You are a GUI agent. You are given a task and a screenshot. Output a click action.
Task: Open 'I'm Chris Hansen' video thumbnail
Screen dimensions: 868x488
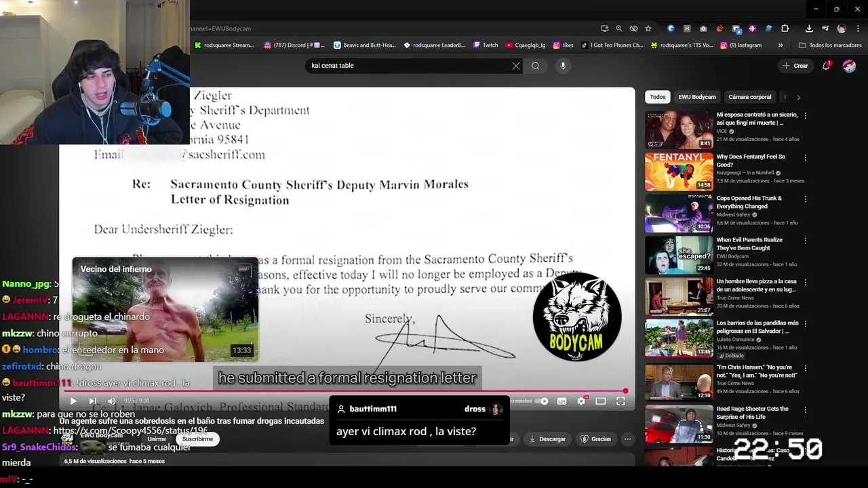point(679,382)
